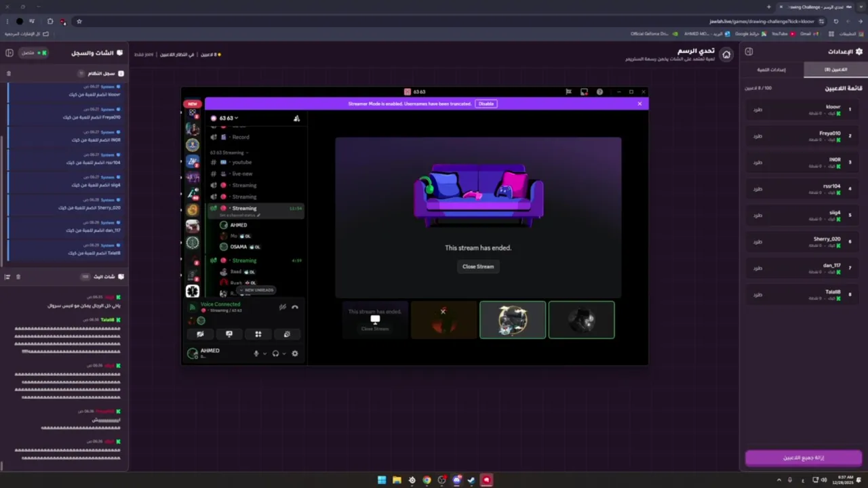Open the white star server icon in Discord
This screenshot has width=868, height=488.
193,291
